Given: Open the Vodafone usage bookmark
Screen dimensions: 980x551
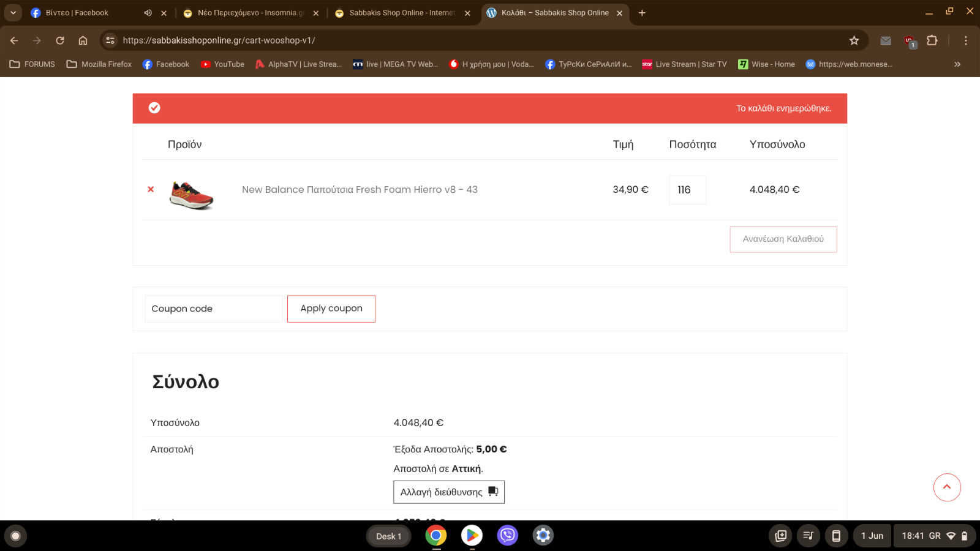Looking at the screenshot, I should 491,64.
